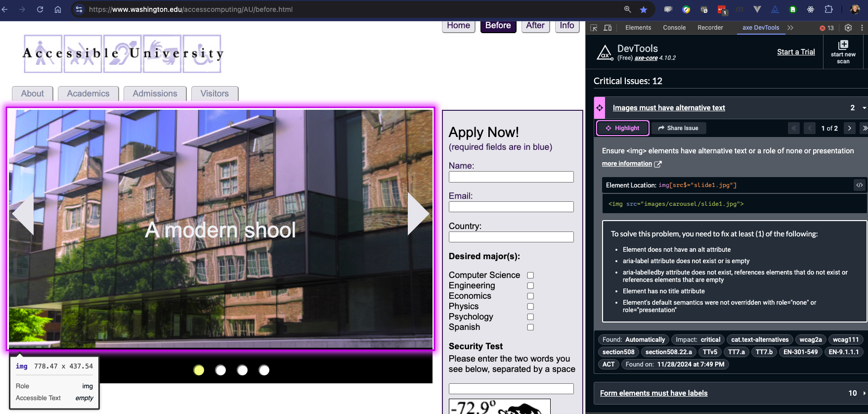Viewport: 868px width, 414px height.
Task: Click the Share Issue button
Action: tap(678, 128)
